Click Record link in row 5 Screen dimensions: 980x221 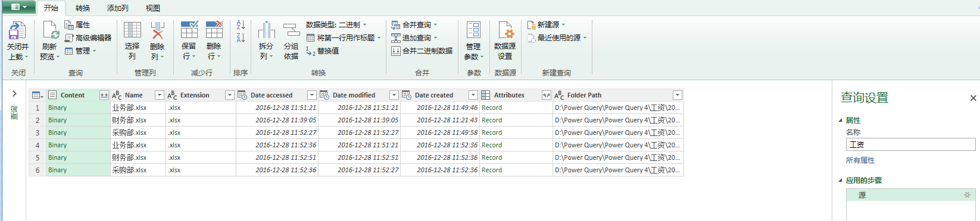pos(492,157)
